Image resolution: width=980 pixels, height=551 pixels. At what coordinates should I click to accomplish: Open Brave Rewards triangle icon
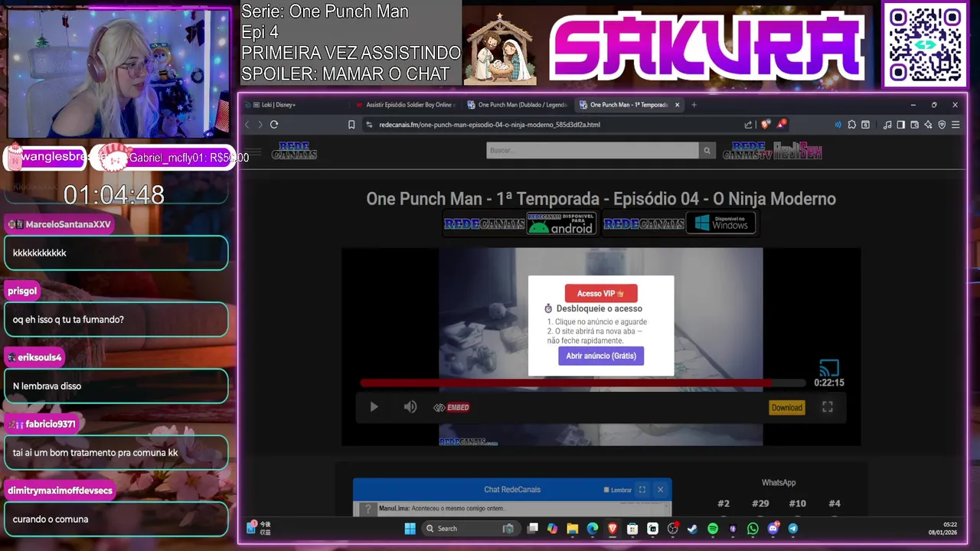[x=781, y=124]
